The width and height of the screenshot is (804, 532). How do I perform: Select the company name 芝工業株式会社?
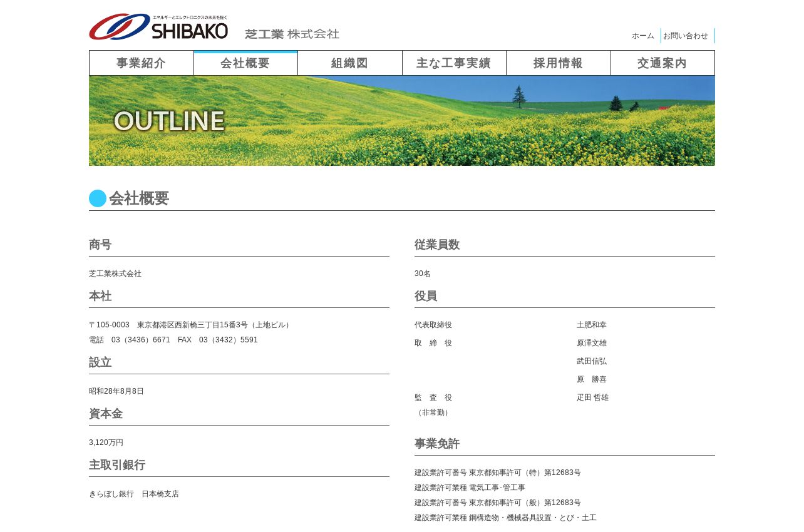click(x=115, y=274)
